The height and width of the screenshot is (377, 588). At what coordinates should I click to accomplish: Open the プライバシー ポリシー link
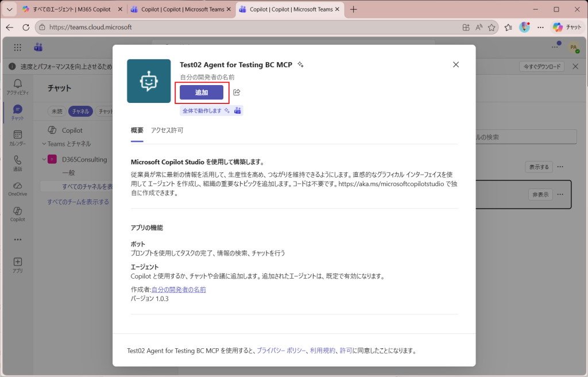tap(281, 351)
